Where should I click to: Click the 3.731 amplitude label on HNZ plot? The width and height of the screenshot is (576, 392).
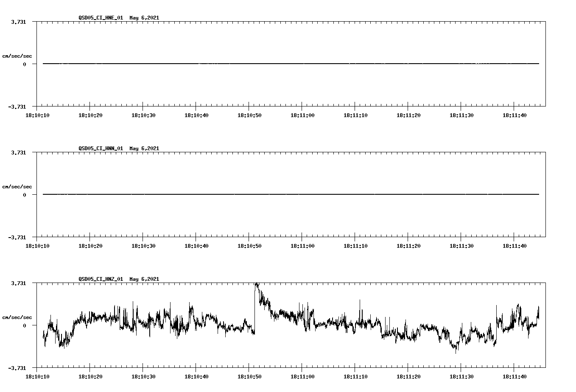(19, 283)
